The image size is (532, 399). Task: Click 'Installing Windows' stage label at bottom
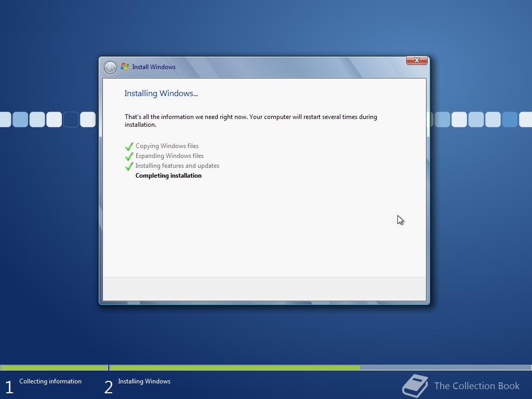(x=144, y=381)
